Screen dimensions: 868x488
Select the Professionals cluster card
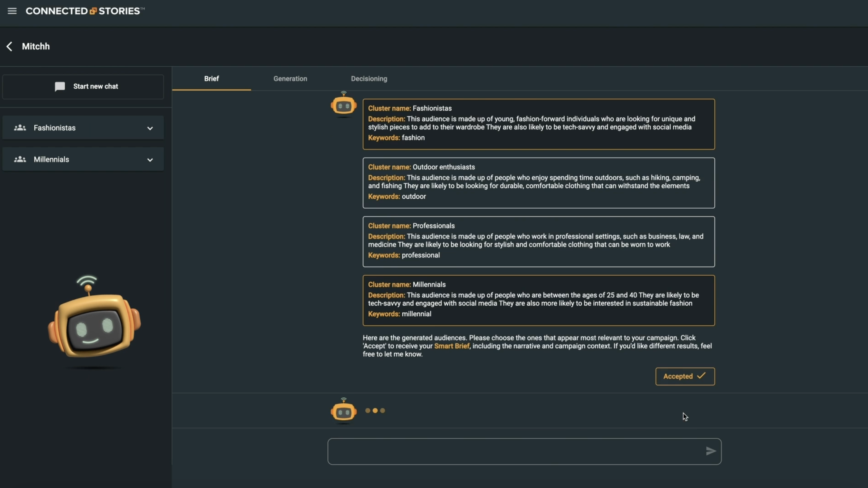point(538,241)
